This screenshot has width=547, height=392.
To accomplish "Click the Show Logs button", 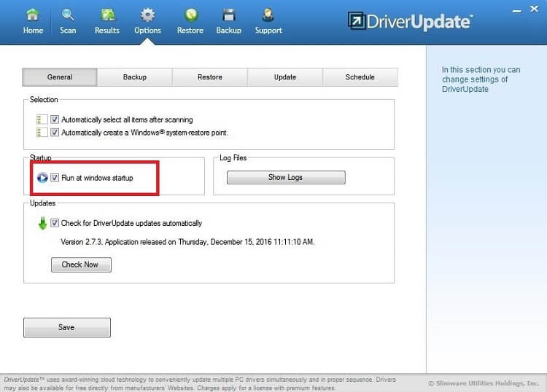I will (286, 177).
